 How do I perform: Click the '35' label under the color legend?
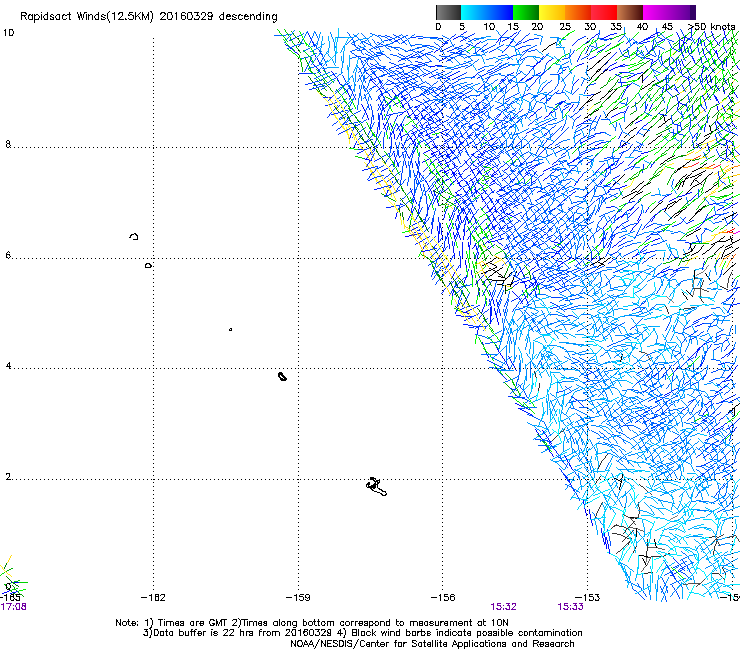pos(616,27)
